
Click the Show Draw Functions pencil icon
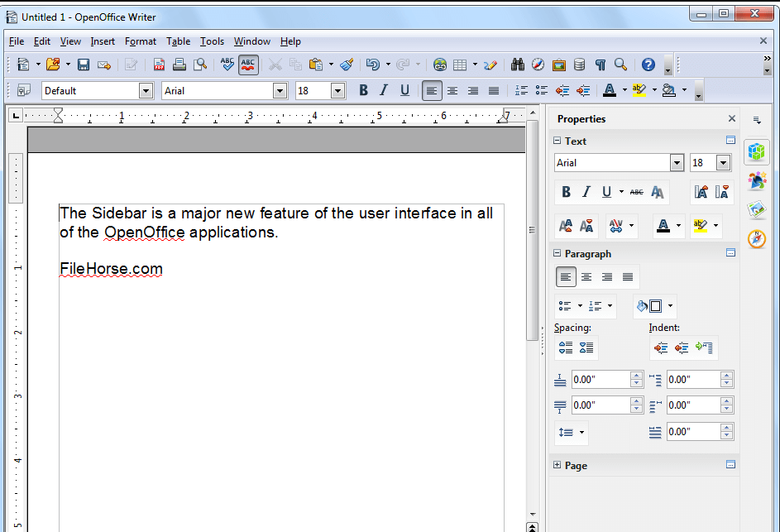(490, 65)
